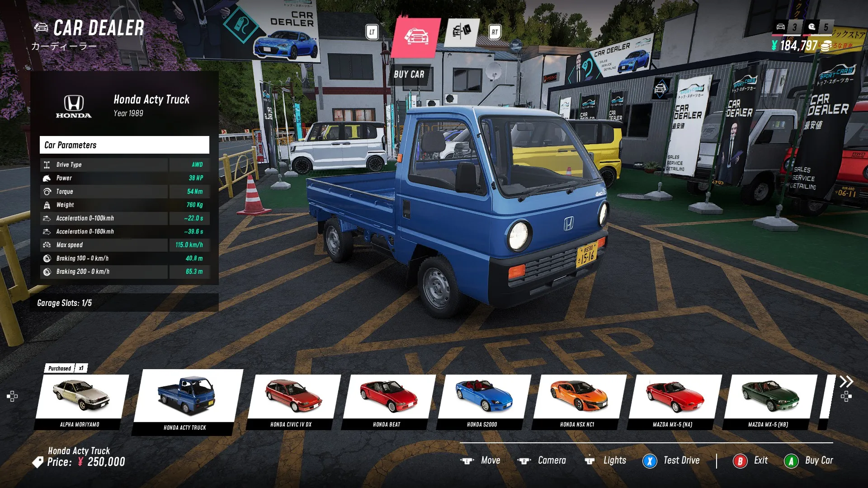Start a Test Drive

(x=681, y=460)
